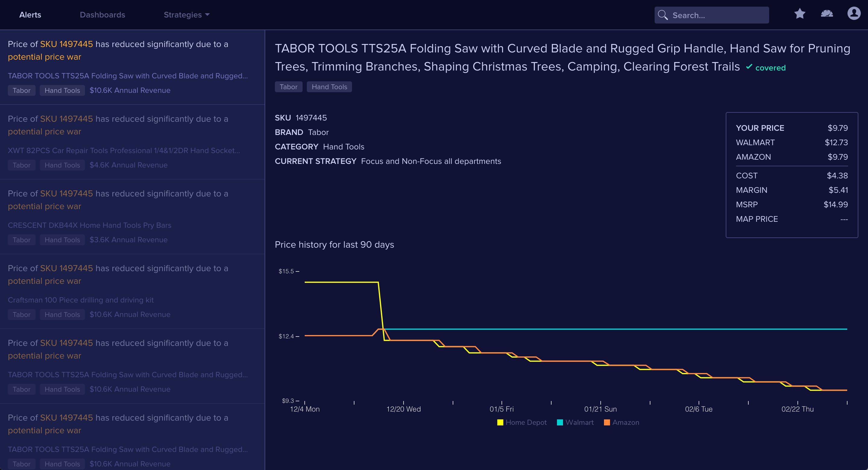The width and height of the screenshot is (868, 470).
Task: Select the YOUR PRICE $9.79 value
Action: pyautogui.click(x=838, y=128)
